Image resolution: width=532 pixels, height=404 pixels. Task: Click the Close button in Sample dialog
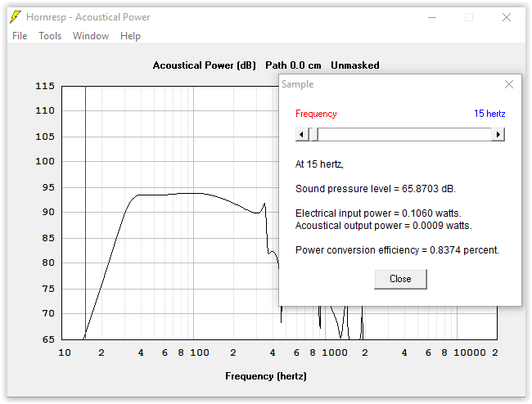[400, 279]
